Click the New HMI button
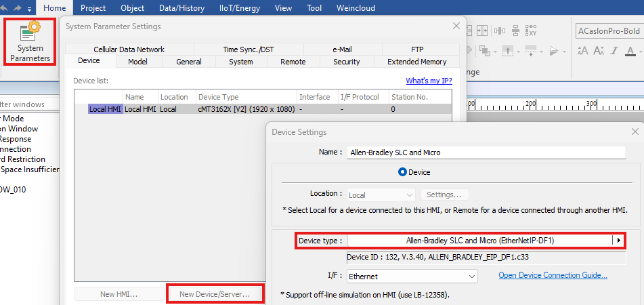Screen dimensions: 644x305 pos(119,294)
